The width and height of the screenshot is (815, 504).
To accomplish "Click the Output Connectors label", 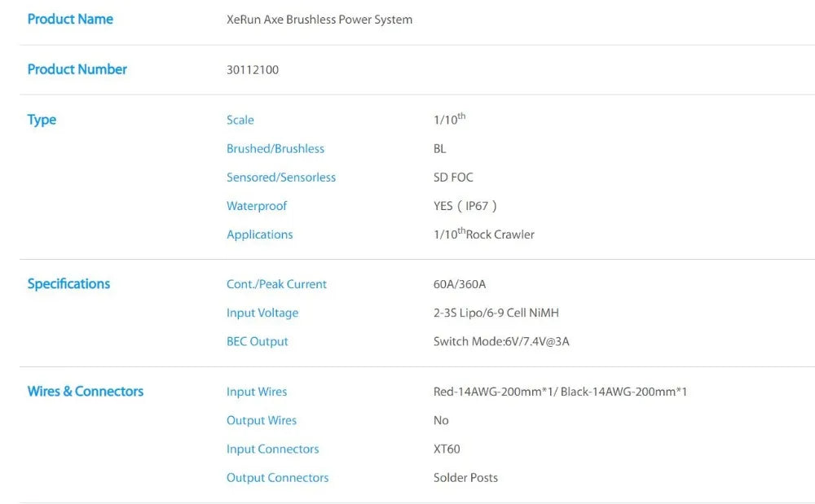I will 278,478.
